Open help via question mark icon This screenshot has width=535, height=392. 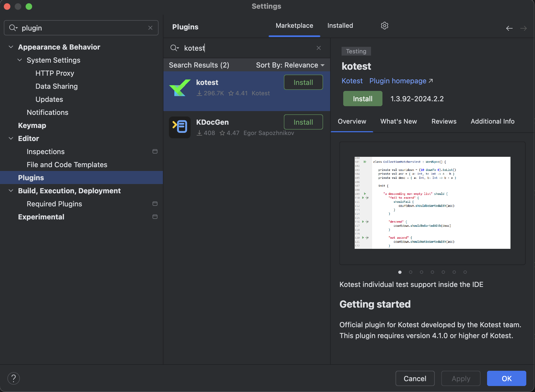pyautogui.click(x=14, y=378)
